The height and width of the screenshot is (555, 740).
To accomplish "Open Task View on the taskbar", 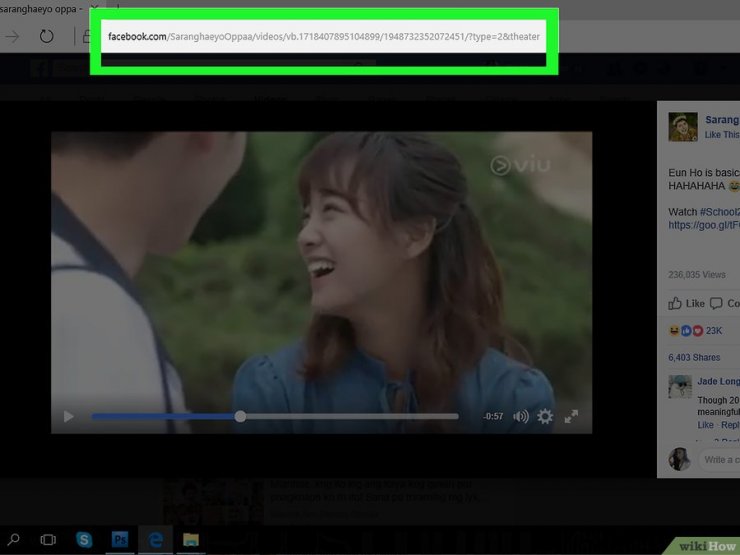I will coord(48,539).
